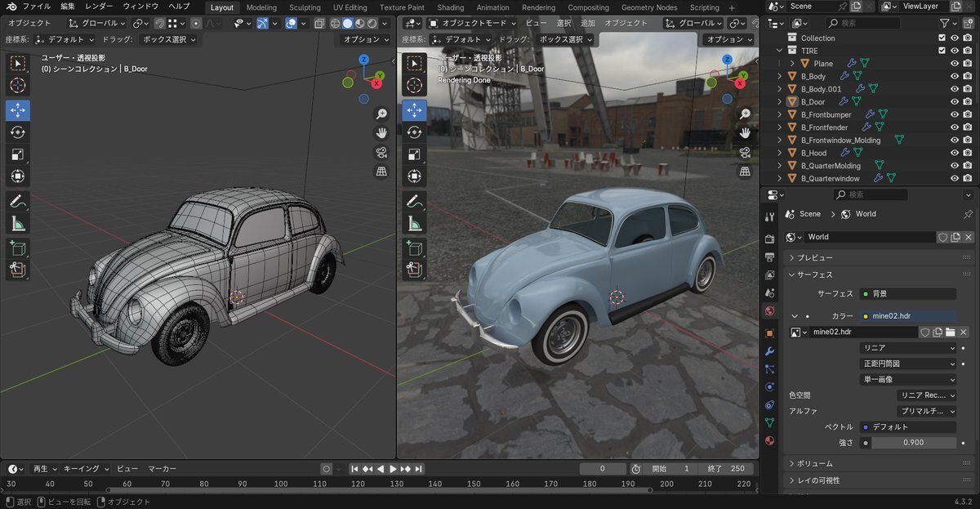Select the Annotate tool in right viewport
Image resolution: width=980 pixels, height=509 pixels.
pyautogui.click(x=415, y=201)
